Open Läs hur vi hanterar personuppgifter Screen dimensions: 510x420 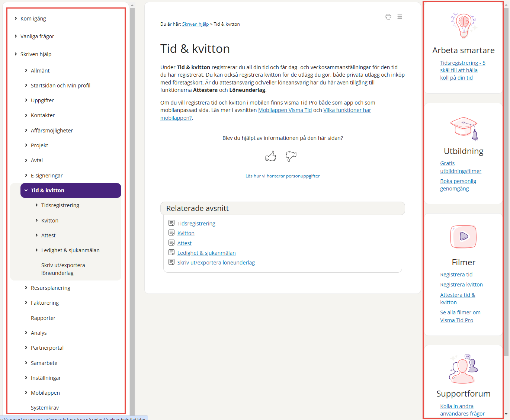tap(282, 176)
